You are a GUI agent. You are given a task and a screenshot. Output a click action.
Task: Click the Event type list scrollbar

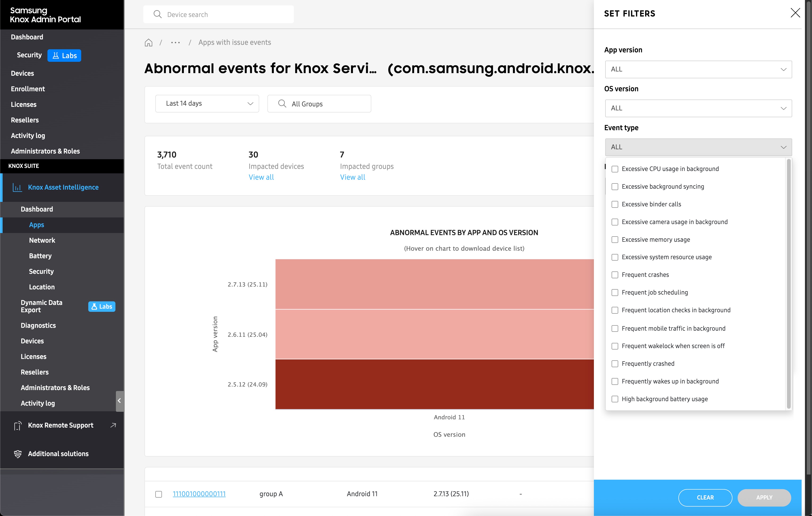click(x=789, y=284)
